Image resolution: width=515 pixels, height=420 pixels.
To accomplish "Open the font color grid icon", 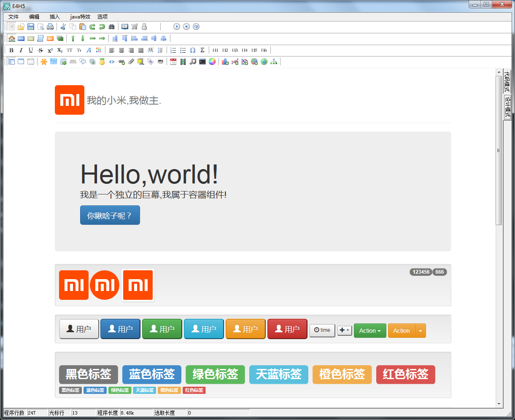I will click(99, 50).
